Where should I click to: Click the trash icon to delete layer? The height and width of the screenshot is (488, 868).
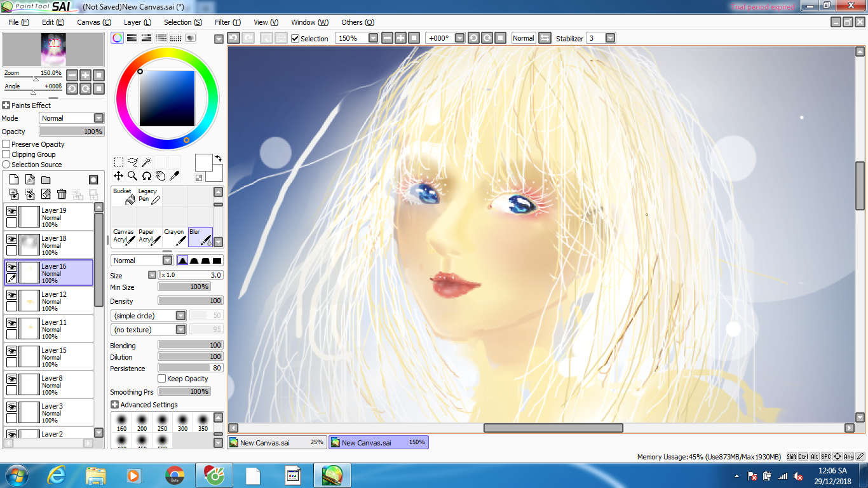click(62, 194)
